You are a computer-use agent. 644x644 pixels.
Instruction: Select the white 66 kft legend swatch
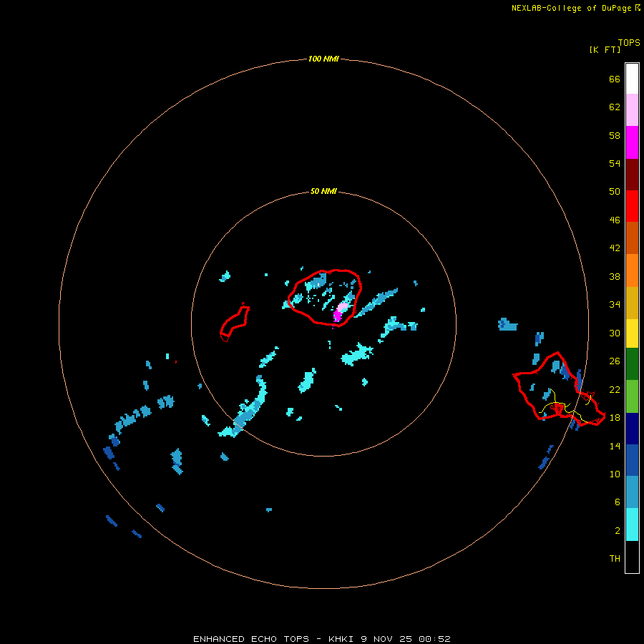click(632, 79)
